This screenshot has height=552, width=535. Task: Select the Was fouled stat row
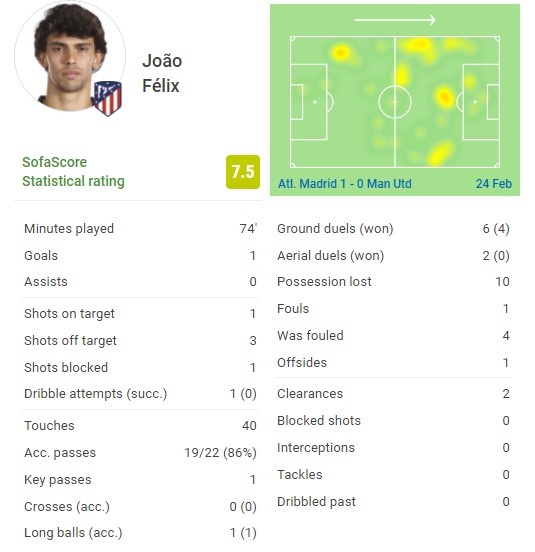pyautogui.click(x=393, y=335)
